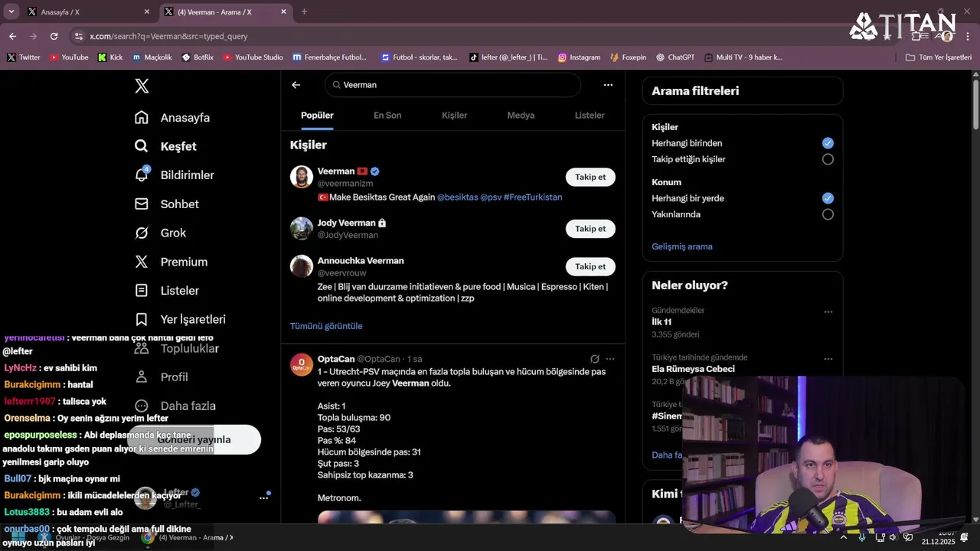This screenshot has height=551, width=980.
Task: Open the Lefter account switcher menu
Action: (x=263, y=497)
